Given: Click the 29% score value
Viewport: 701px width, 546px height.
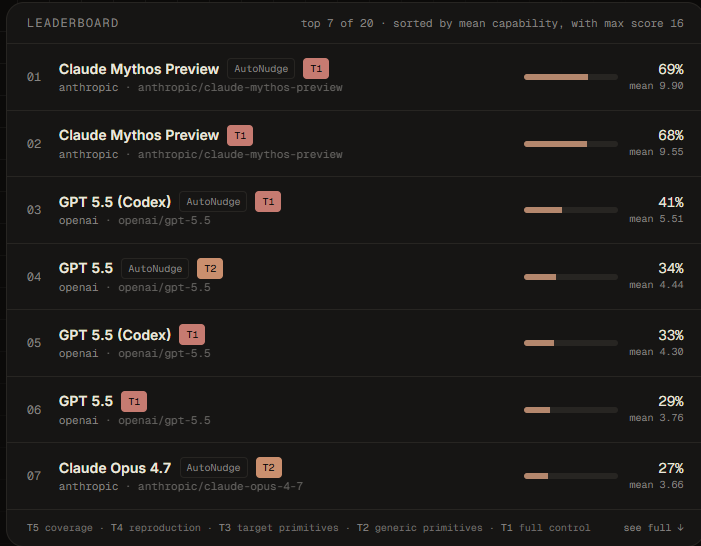Looking at the screenshot, I should pos(671,401).
